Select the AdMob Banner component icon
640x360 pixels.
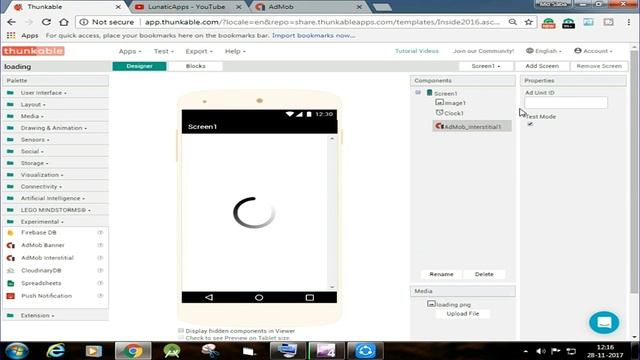click(x=11, y=245)
